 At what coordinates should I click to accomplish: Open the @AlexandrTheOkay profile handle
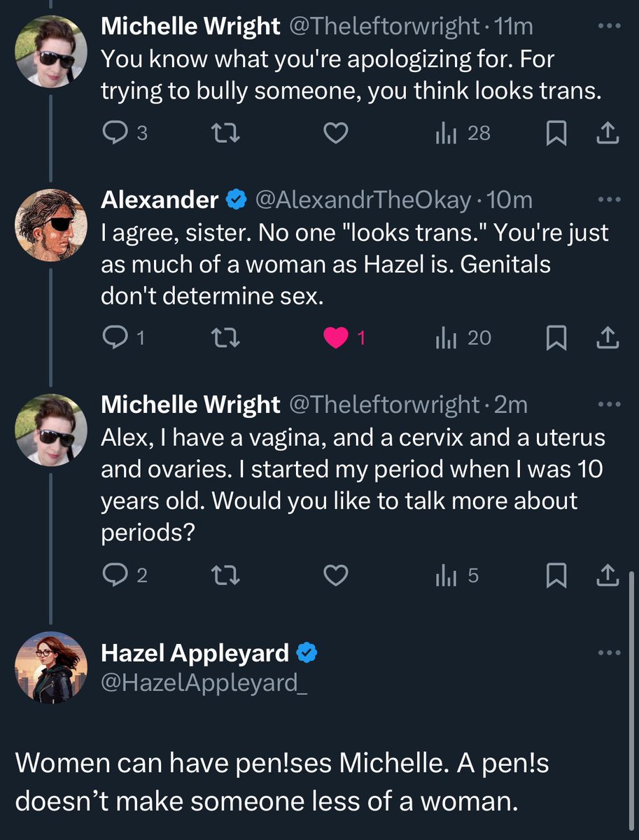(x=363, y=200)
